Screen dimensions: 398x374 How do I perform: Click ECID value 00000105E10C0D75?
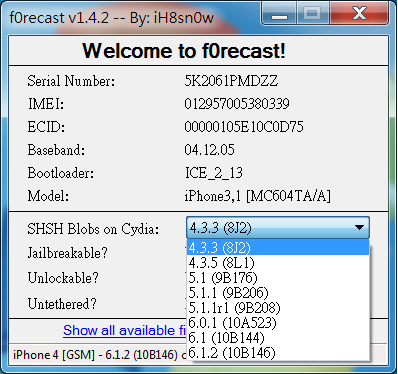pos(244,127)
